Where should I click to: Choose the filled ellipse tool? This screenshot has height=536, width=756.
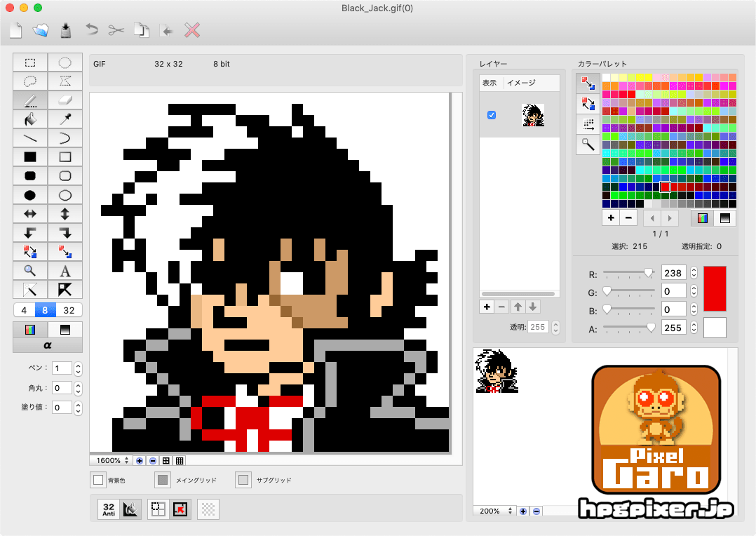30,195
